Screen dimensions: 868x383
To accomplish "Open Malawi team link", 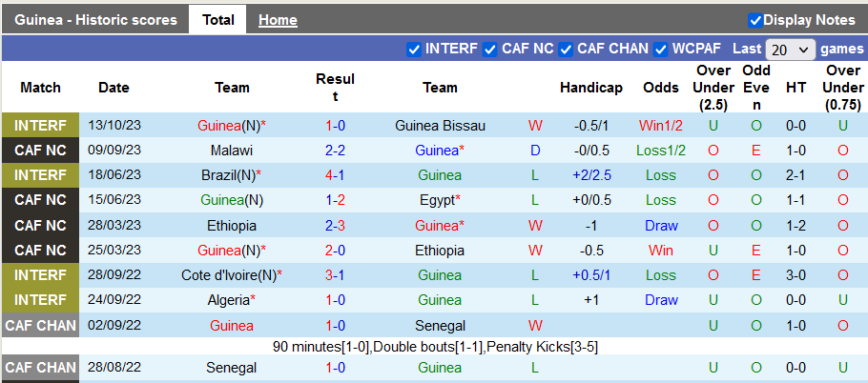I will click(232, 151).
